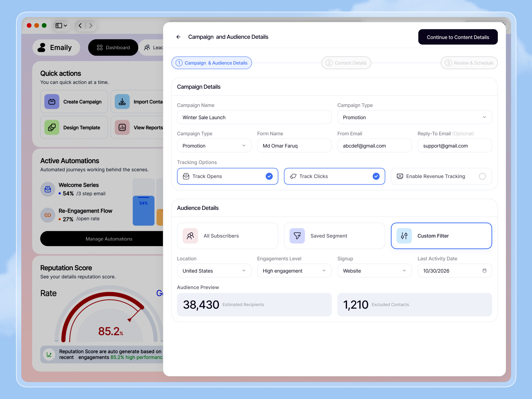This screenshot has width=532, height=399.
Task: Click the Continue to Content Details button
Action: coord(458,37)
